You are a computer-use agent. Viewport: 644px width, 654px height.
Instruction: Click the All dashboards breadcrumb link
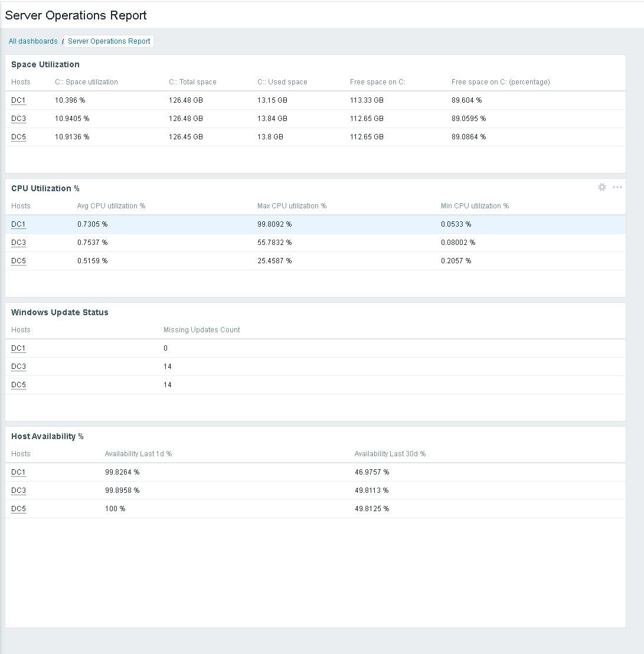32,41
